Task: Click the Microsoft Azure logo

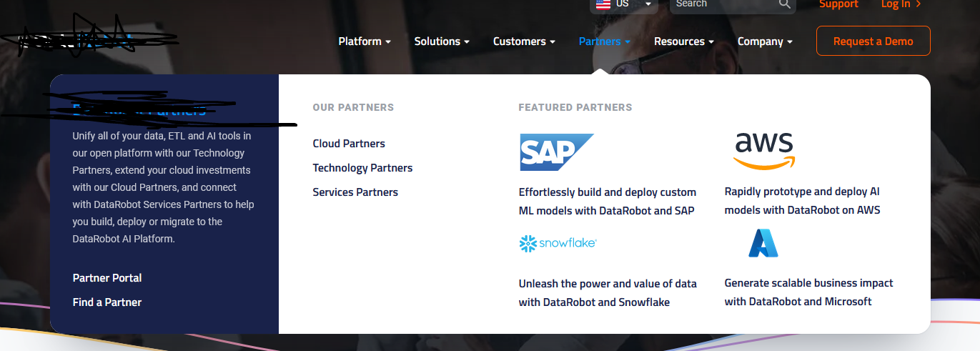Action: tap(763, 243)
